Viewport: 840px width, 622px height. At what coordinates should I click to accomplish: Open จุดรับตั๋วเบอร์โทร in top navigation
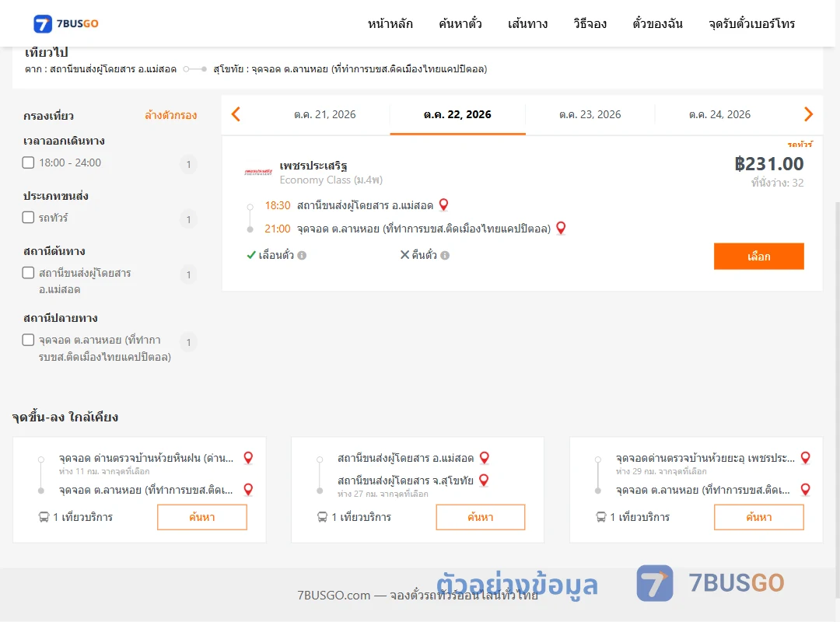(x=751, y=23)
